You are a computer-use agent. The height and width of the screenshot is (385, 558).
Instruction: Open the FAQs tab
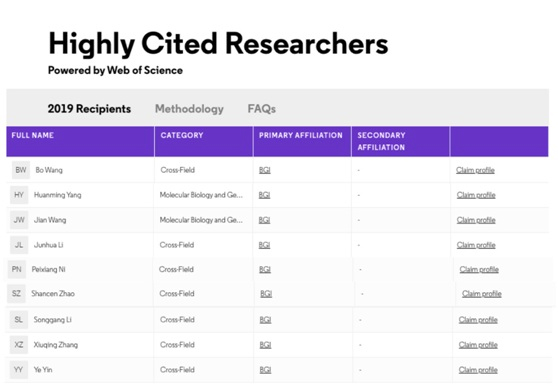(262, 109)
